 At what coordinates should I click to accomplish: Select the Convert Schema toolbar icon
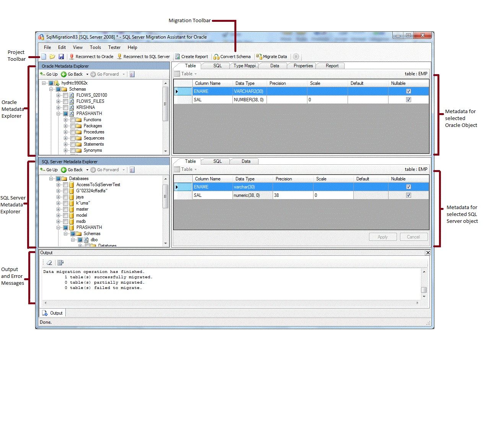pyautogui.click(x=217, y=56)
